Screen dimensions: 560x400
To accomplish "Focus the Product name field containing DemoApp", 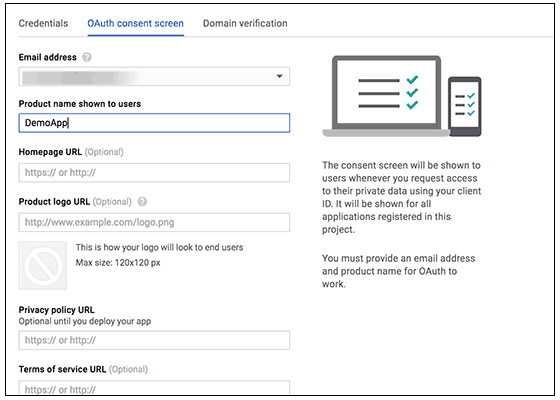I will point(154,123).
